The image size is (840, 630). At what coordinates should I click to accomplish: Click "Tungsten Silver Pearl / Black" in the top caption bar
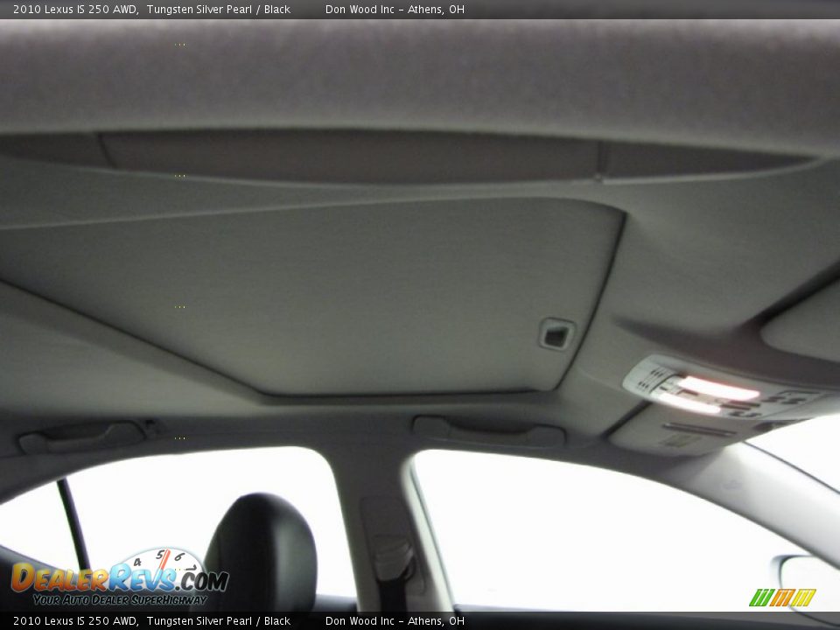(219, 10)
